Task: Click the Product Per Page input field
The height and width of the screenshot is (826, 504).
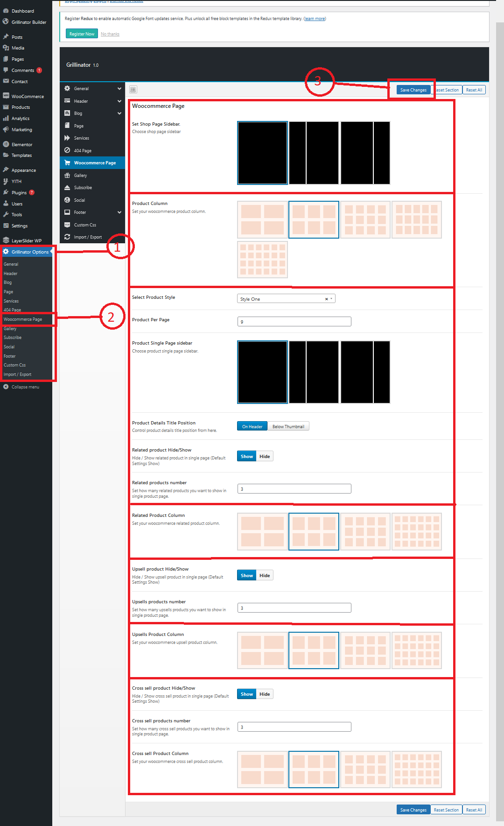Action: tap(294, 321)
